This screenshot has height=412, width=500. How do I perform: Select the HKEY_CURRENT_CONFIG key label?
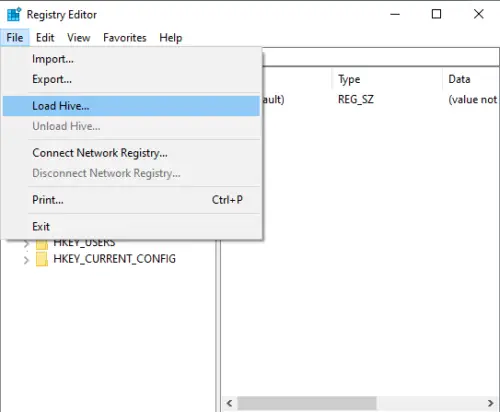point(114,259)
